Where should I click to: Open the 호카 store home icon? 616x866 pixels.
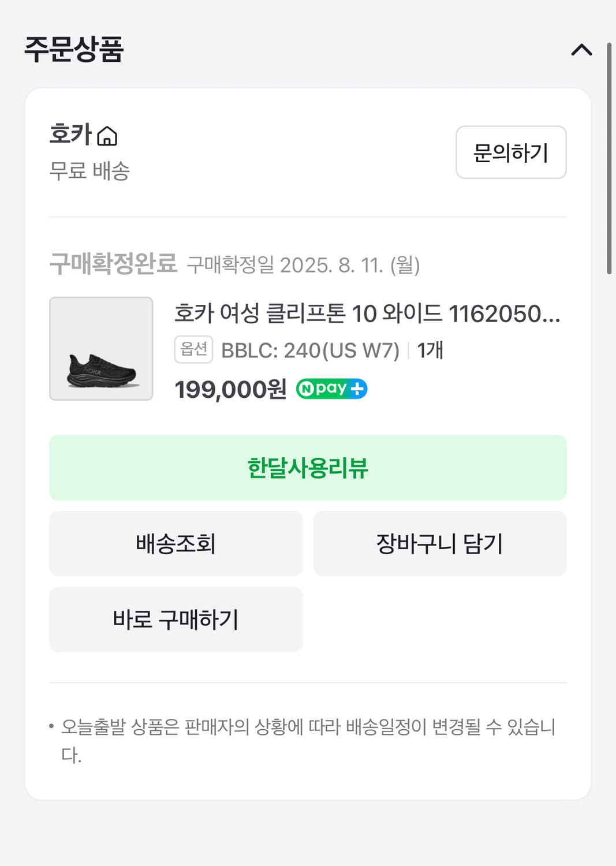107,136
